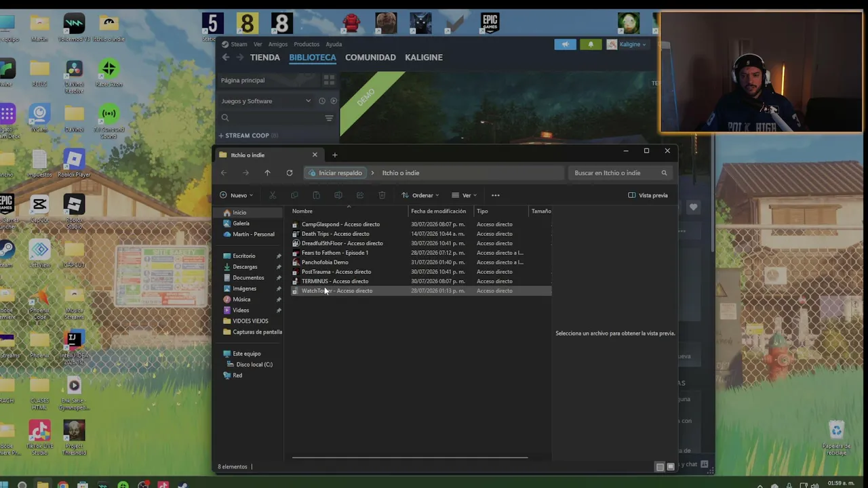The image size is (868, 488).
Task: Click the Share icon in Explorer toolbar
Action: (360, 195)
